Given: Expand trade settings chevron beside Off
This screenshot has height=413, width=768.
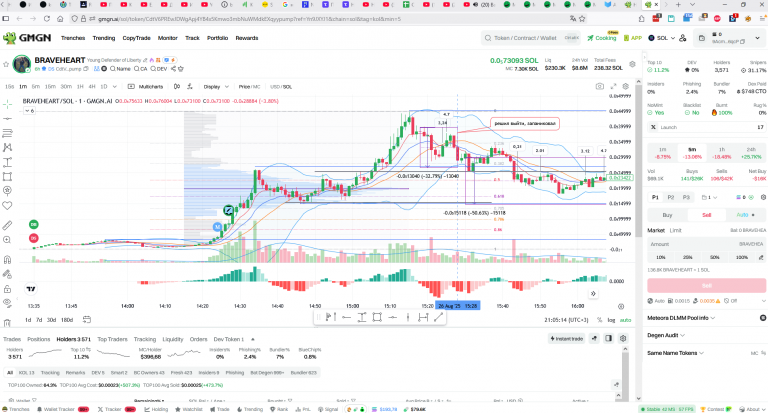Looking at the screenshot, I should click(763, 301).
